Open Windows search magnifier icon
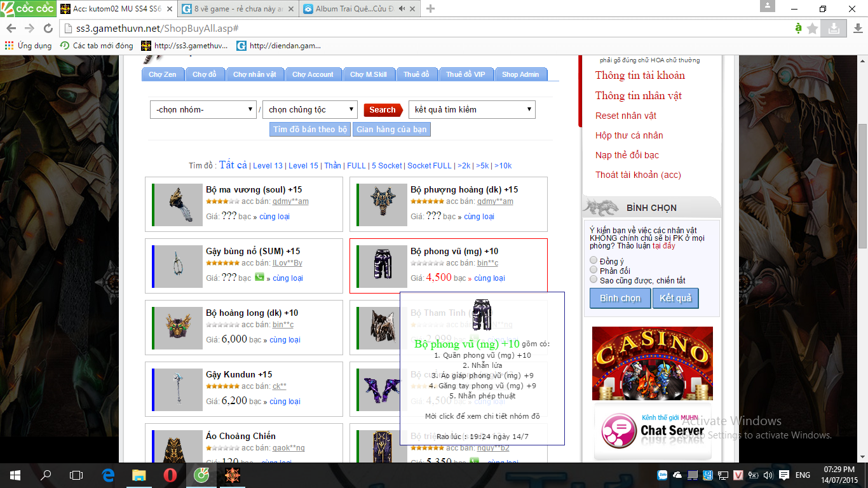The width and height of the screenshot is (868, 488). [x=46, y=475]
